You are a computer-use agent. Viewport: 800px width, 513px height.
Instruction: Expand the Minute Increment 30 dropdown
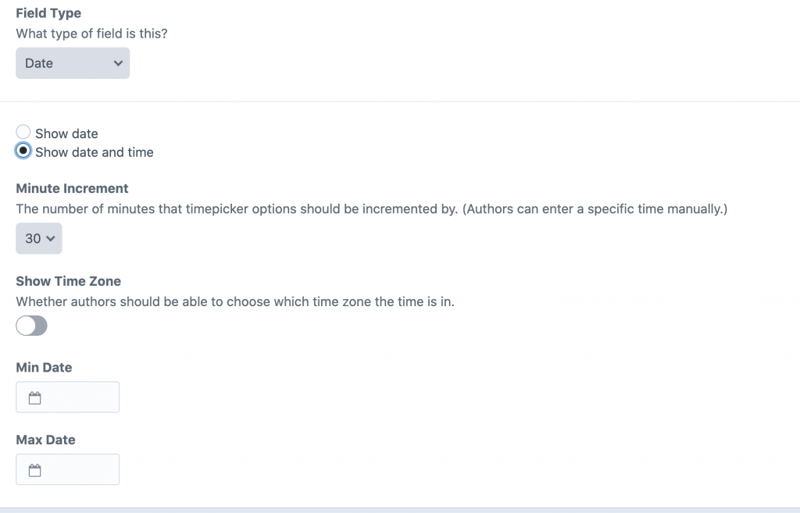click(39, 239)
